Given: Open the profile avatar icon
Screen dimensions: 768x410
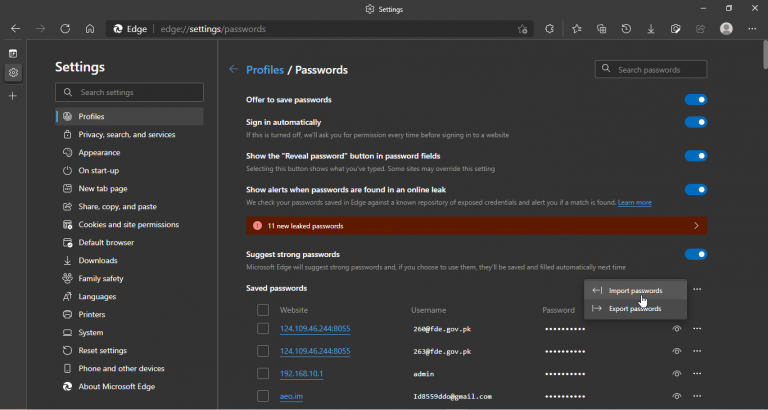Looking at the screenshot, I should pos(726,29).
